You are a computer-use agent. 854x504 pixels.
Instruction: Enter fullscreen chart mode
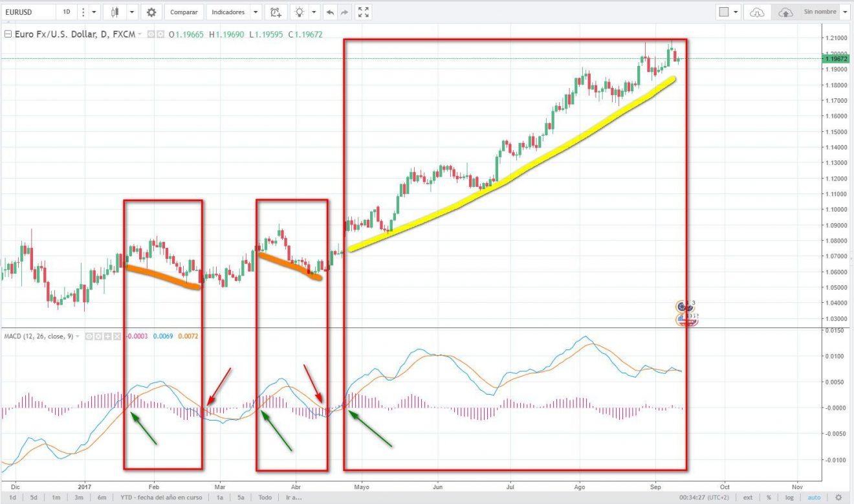[x=363, y=12]
